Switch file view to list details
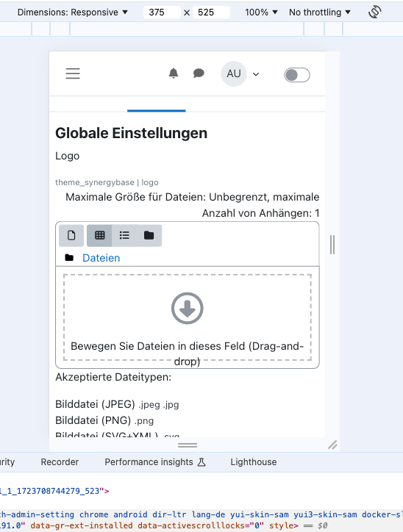The height and width of the screenshot is (532, 403). pyautogui.click(x=124, y=235)
